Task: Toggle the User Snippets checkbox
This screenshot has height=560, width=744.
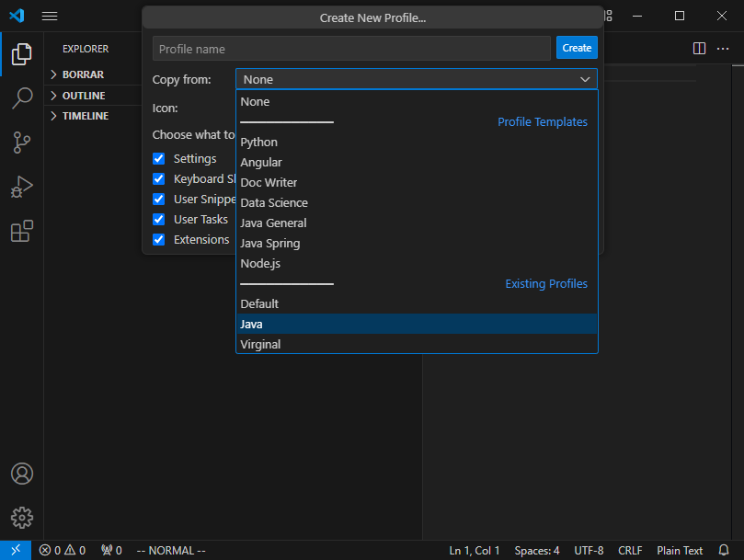Action: [x=159, y=200]
